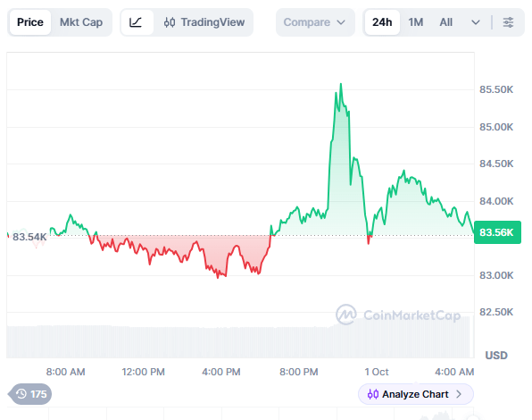Click the peak of the price chart
Image resolution: width=532 pixels, height=420 pixels.
coord(341,84)
